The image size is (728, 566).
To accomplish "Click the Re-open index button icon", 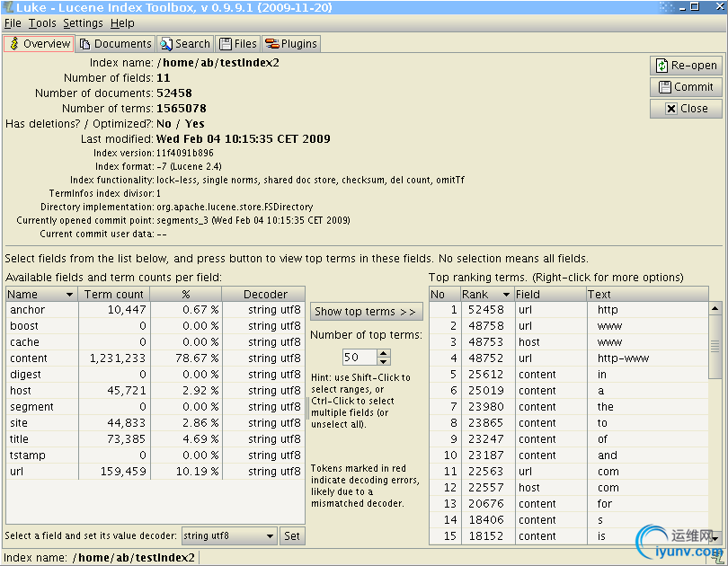I will coord(661,66).
